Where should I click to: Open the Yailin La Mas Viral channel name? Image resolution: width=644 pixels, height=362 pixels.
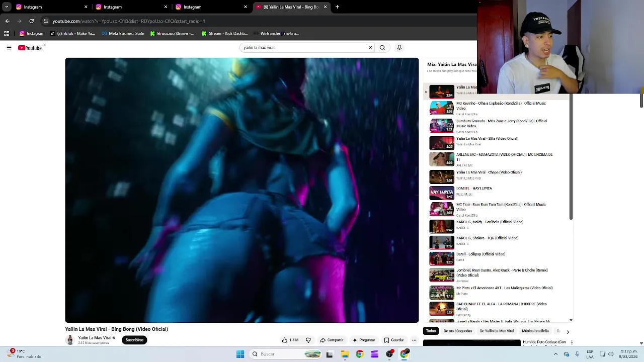point(95,338)
